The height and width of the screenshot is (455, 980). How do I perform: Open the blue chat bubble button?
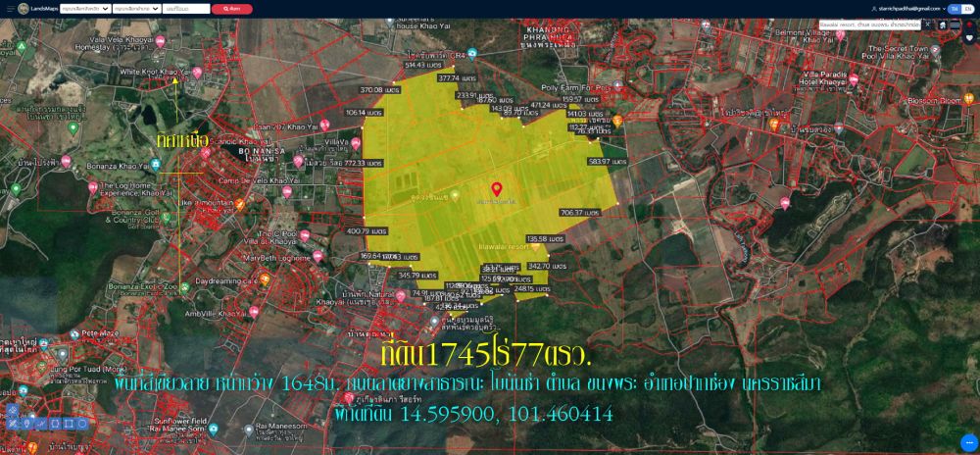[968, 442]
